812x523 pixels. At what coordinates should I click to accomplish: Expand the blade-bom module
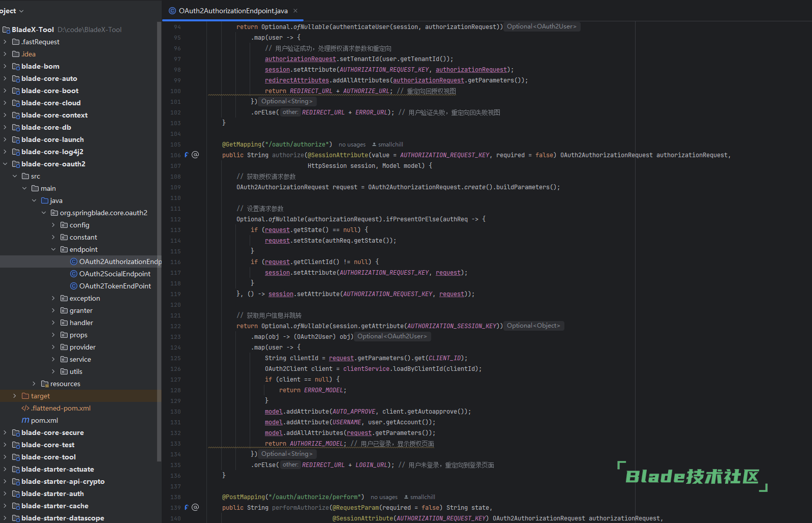(5, 66)
